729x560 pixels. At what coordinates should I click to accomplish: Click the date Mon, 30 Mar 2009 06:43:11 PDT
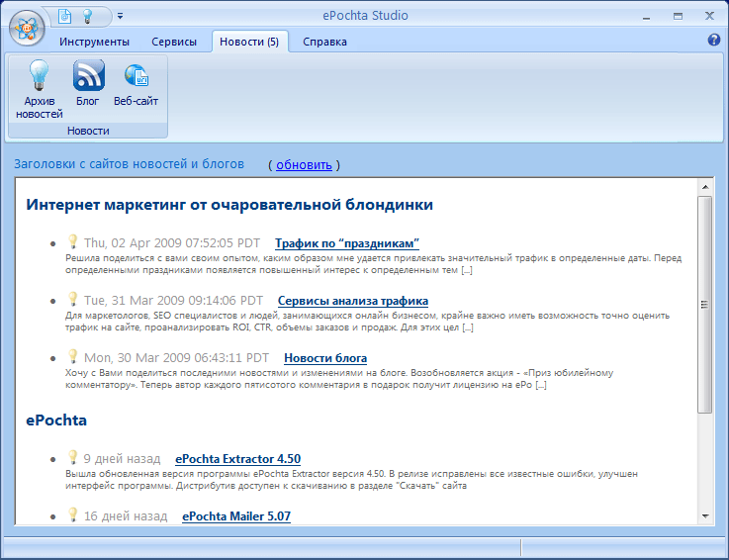click(177, 358)
